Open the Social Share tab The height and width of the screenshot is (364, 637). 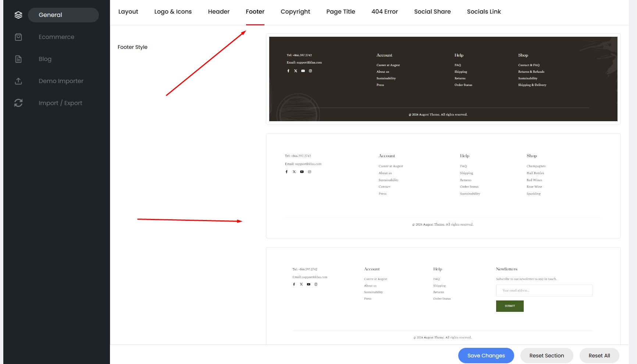tap(432, 12)
